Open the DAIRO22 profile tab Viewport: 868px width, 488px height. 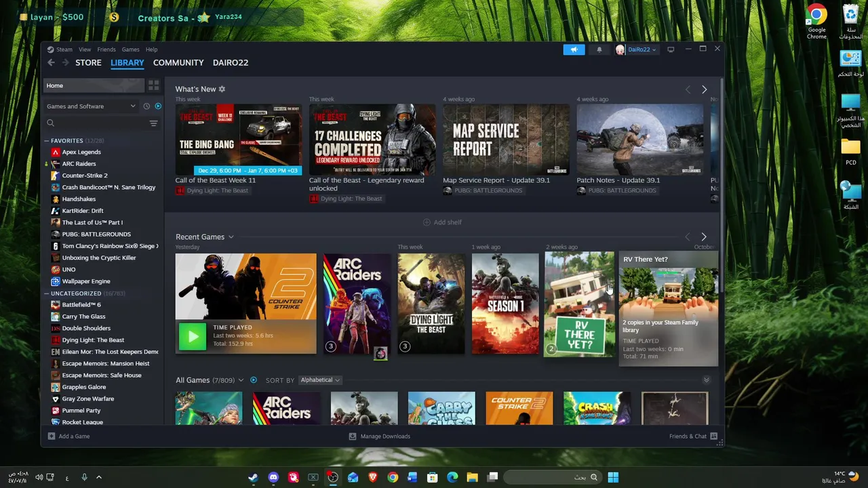(231, 62)
